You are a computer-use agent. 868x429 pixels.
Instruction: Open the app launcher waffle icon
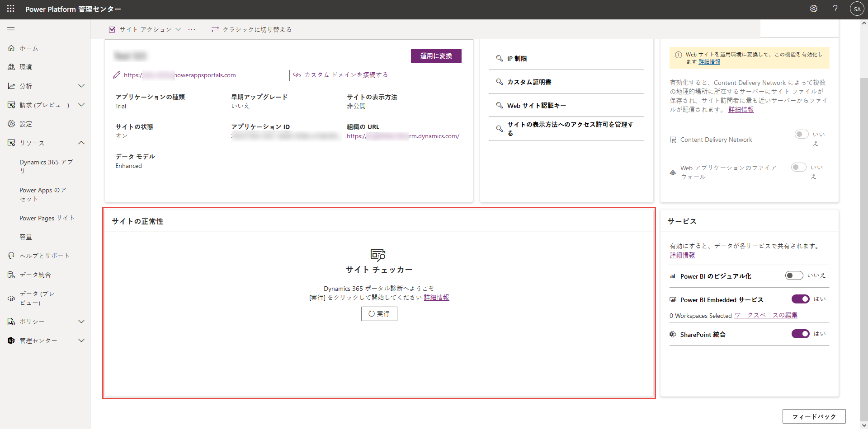pos(11,9)
